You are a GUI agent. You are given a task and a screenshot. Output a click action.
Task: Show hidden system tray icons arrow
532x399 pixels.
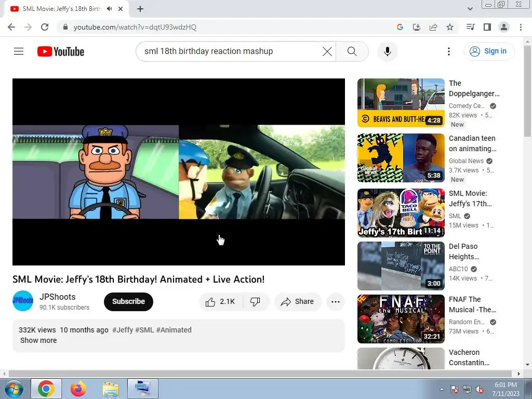[x=442, y=389]
